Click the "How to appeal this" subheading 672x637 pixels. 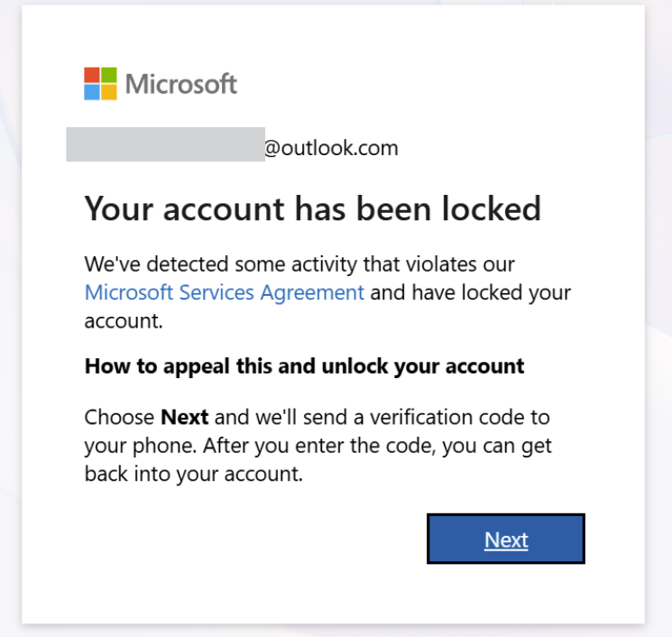click(x=304, y=367)
